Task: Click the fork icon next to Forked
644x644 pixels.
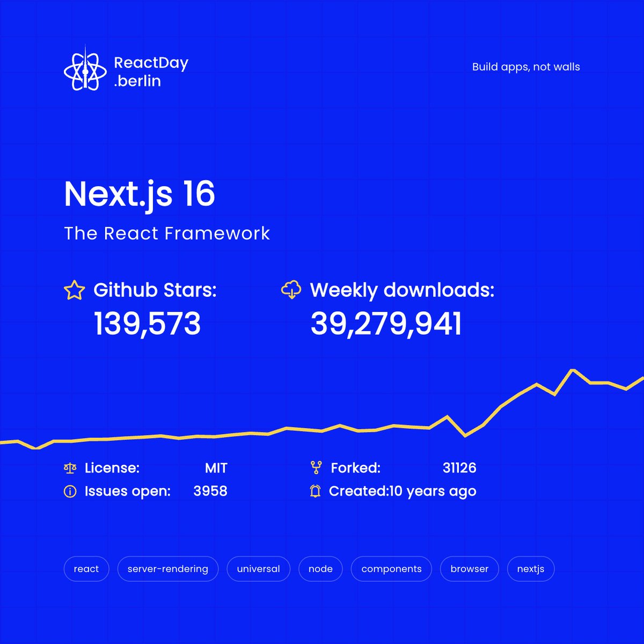Action: [316, 467]
